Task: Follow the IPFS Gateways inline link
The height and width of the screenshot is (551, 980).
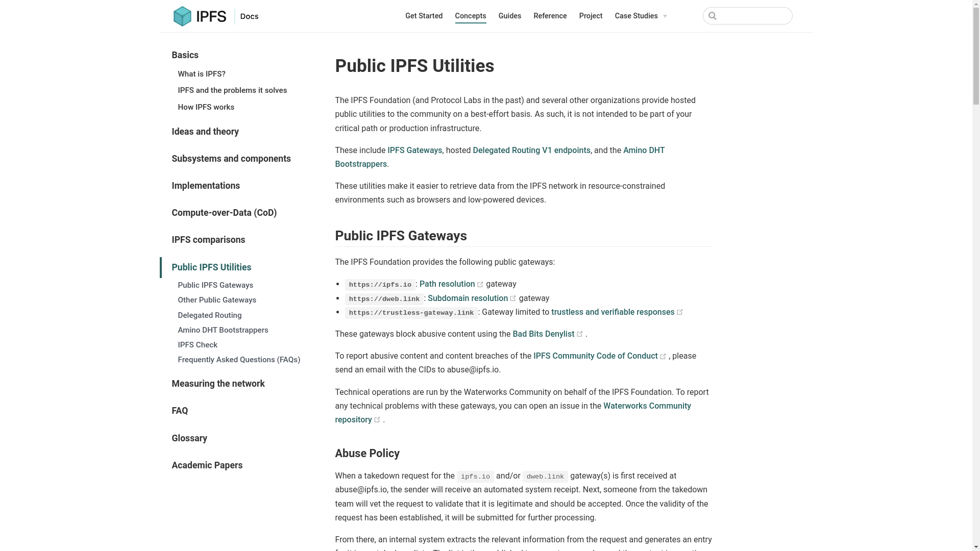Action: click(414, 151)
